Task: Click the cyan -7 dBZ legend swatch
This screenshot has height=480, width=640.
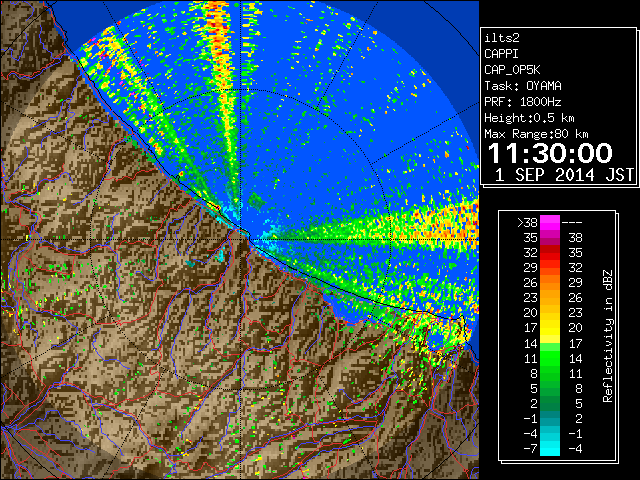Action: (550, 448)
